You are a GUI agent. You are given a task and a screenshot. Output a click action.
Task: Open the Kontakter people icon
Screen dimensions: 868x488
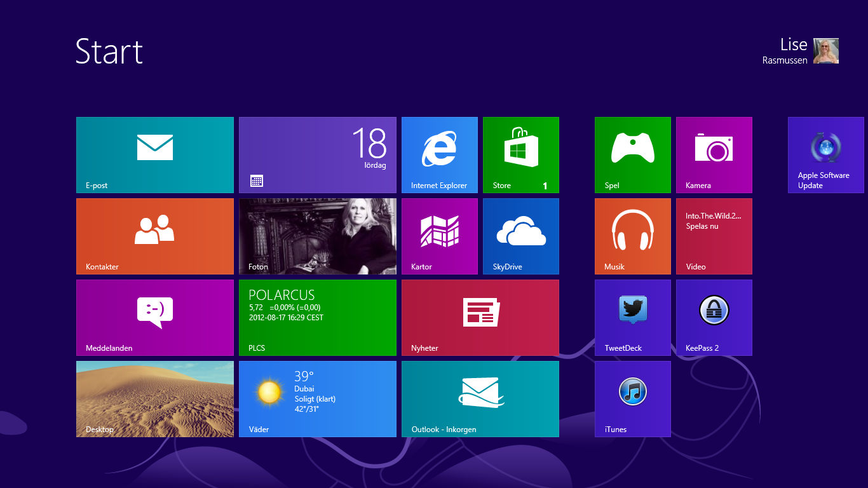pos(155,229)
